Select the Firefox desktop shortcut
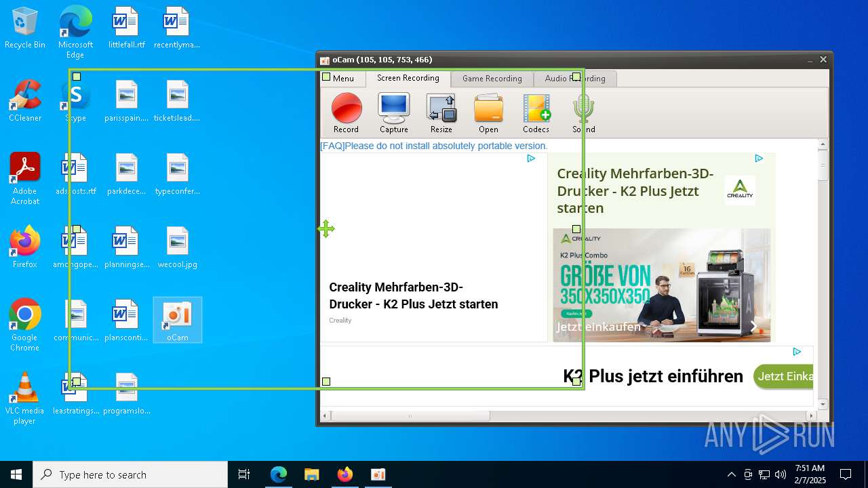This screenshot has width=868, height=488. coord(25,248)
